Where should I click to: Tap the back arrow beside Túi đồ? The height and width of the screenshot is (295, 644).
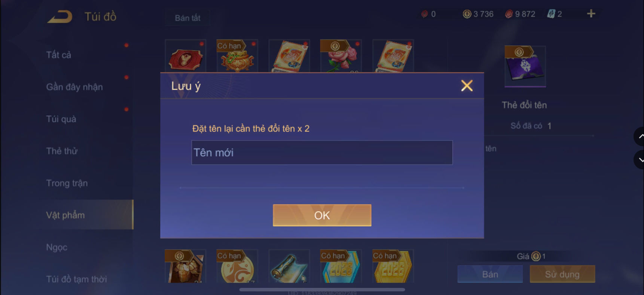[60, 17]
